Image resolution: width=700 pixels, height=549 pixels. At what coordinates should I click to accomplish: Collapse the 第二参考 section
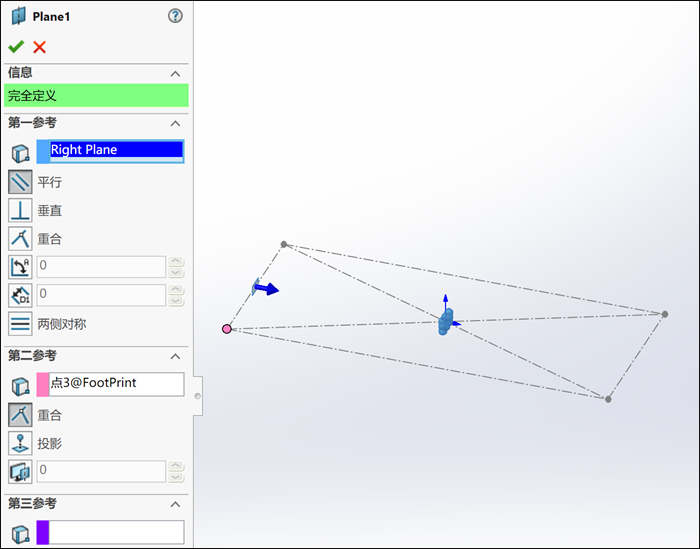[175, 356]
